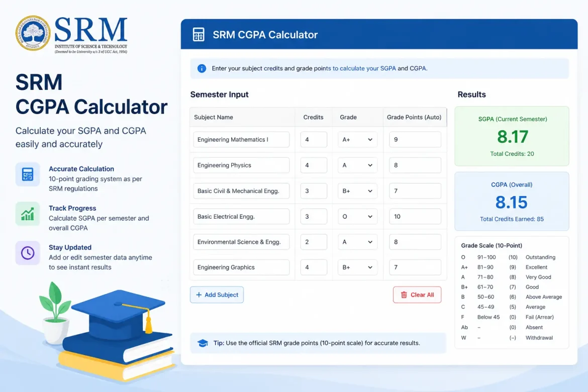The image size is (588, 392).
Task: Open the grade dropdown for Engineering Physics
Action: 357,165
